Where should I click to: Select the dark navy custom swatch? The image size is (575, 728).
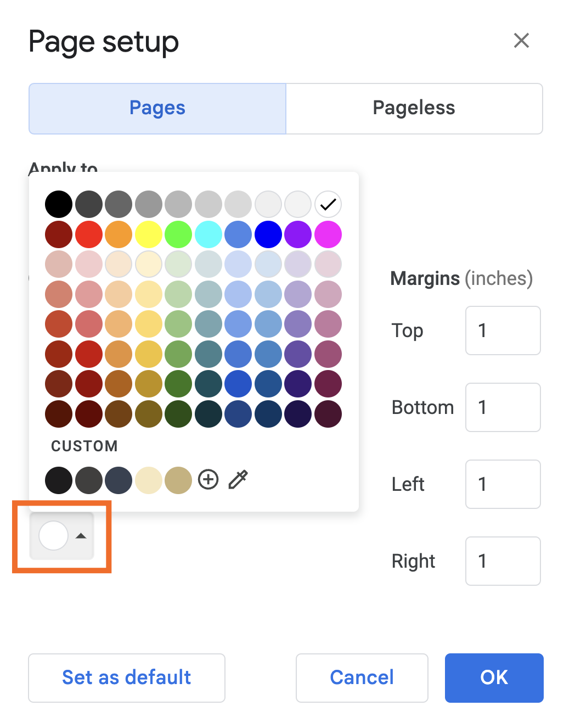point(119,479)
